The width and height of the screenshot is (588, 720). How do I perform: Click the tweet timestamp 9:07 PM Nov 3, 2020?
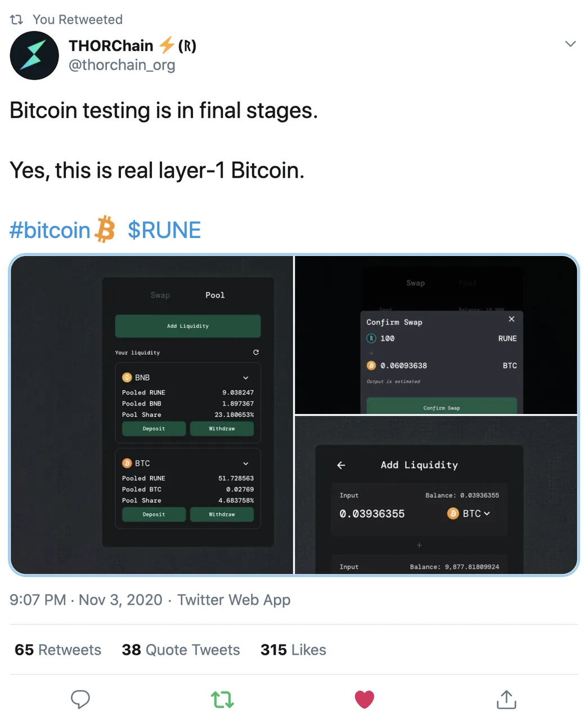click(86, 600)
